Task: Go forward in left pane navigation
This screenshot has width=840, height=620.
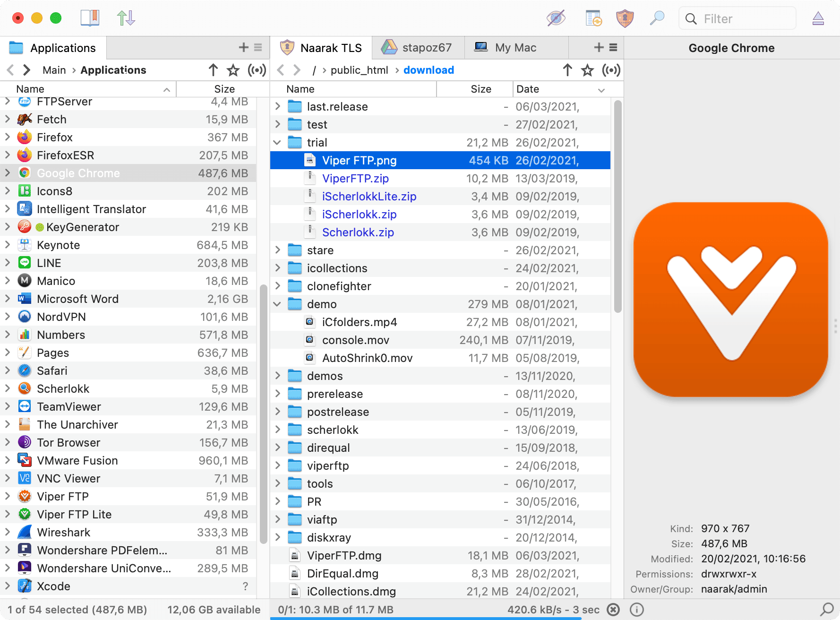Action: 27,70
